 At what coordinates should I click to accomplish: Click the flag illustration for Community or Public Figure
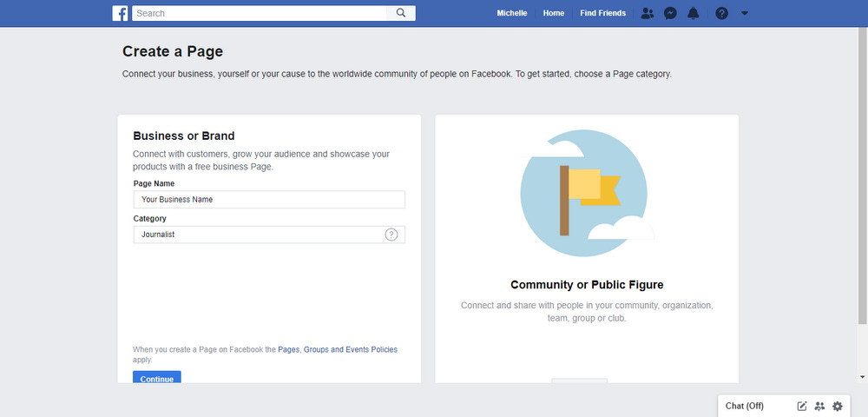click(x=586, y=193)
